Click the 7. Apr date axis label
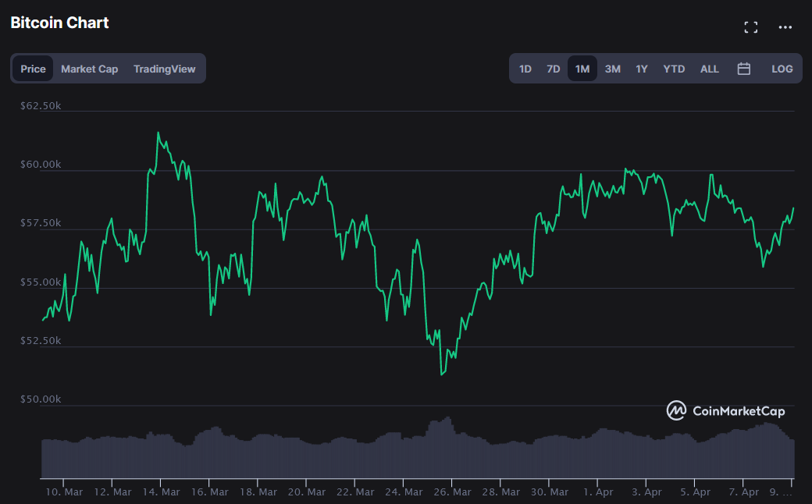The height and width of the screenshot is (504, 812). tap(743, 492)
